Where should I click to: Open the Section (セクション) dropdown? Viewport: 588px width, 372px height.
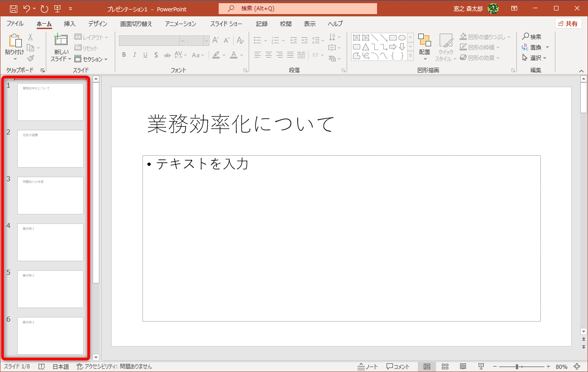[x=91, y=59]
